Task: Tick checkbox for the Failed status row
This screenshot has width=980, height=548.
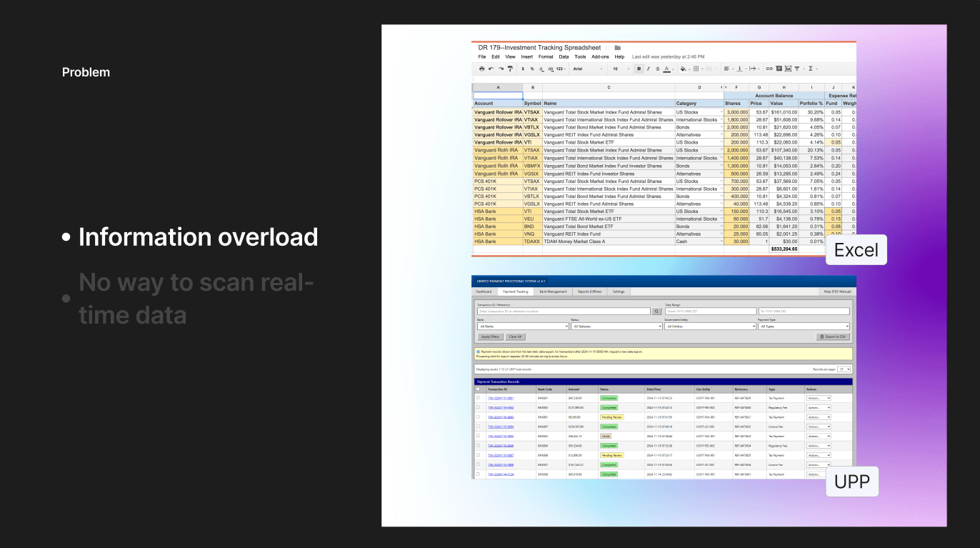Action: point(479,435)
